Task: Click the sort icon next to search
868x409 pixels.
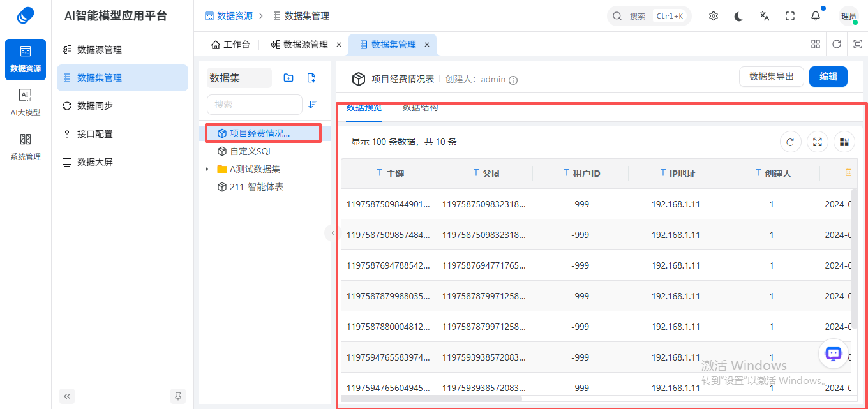Action: (313, 105)
